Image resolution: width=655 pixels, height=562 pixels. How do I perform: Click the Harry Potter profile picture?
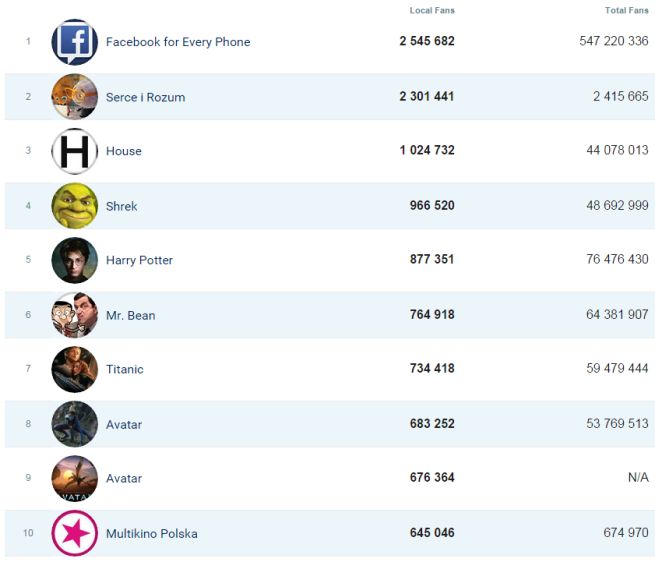click(x=75, y=260)
